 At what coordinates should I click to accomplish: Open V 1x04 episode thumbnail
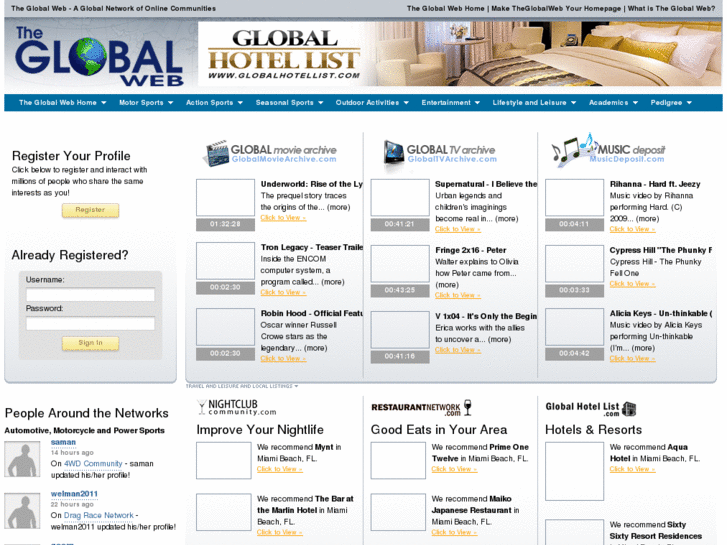pyautogui.click(x=400, y=330)
